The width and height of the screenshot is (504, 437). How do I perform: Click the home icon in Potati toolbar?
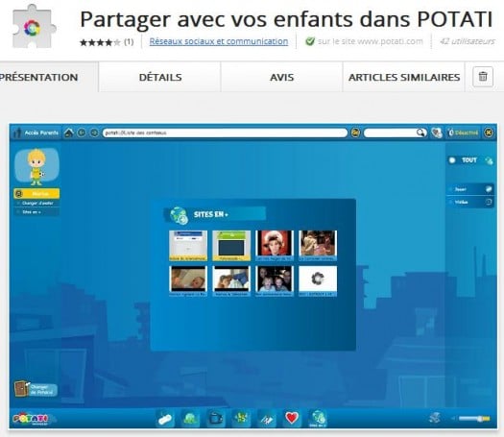tap(68, 133)
